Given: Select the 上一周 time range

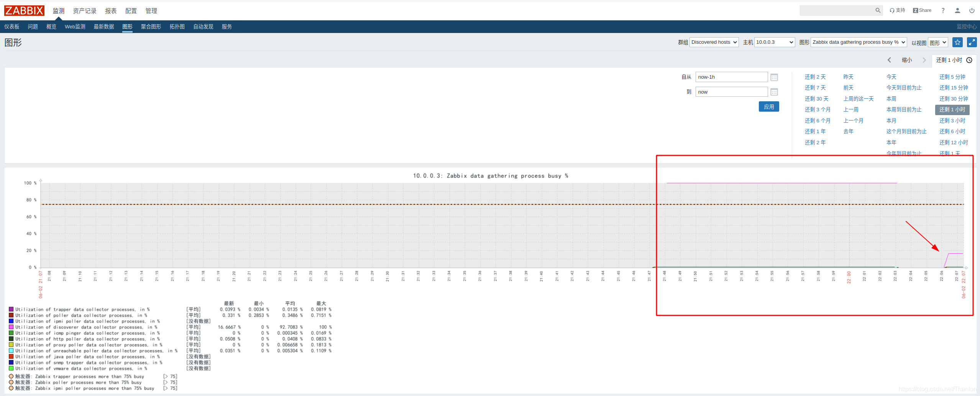Looking at the screenshot, I should 851,109.
